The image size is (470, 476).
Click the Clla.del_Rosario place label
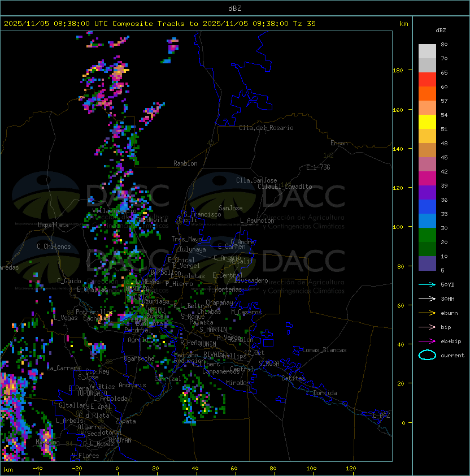pos(266,128)
